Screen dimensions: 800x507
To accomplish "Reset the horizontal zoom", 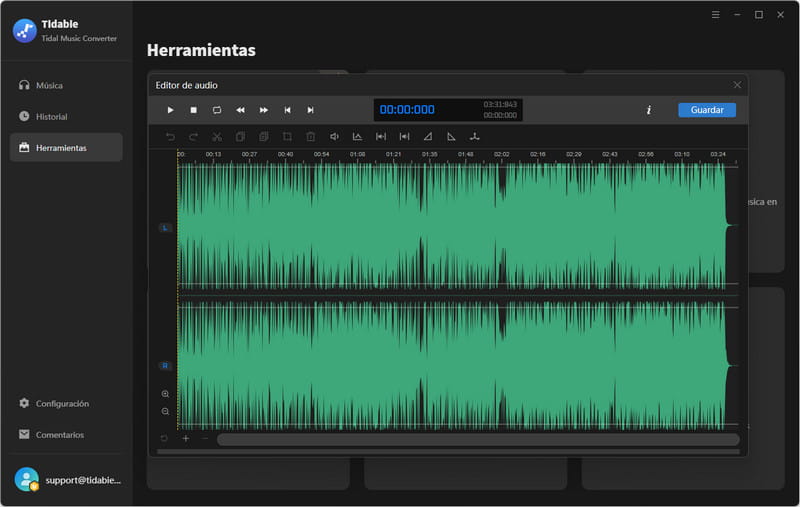I will pos(164,439).
